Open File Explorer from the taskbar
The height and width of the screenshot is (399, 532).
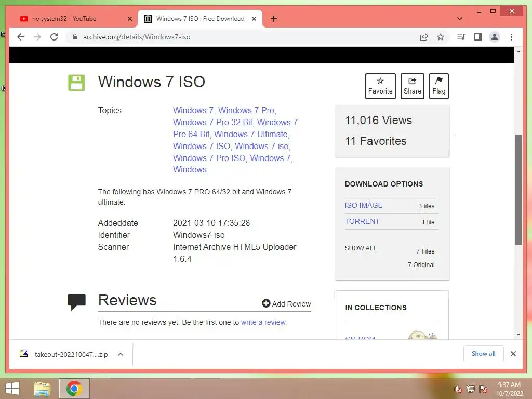pyautogui.click(x=42, y=389)
